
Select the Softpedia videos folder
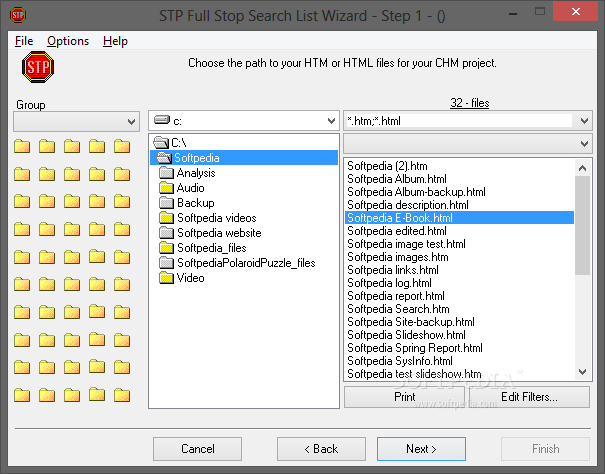[x=216, y=218]
